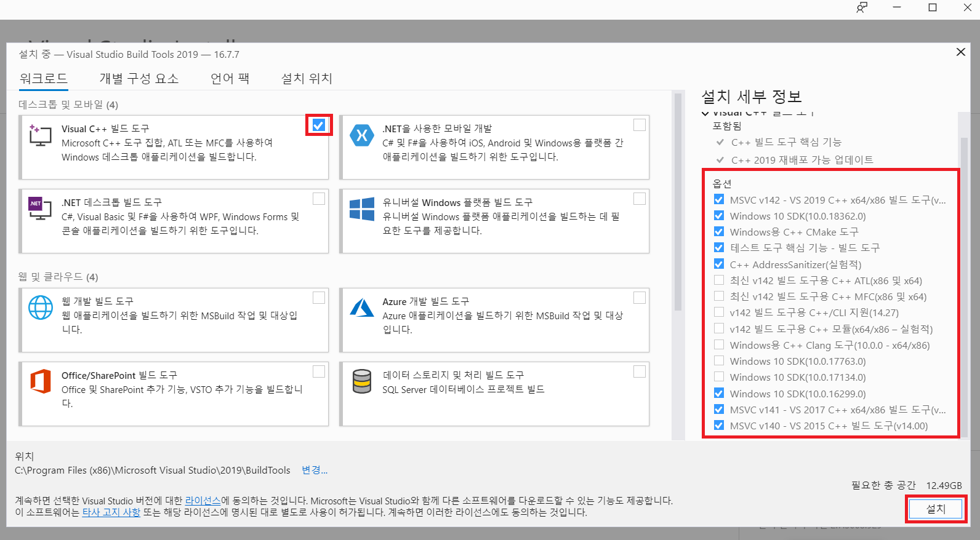This screenshot has width=980, height=540.
Task: Click the 옵션 section label
Action: point(722,183)
